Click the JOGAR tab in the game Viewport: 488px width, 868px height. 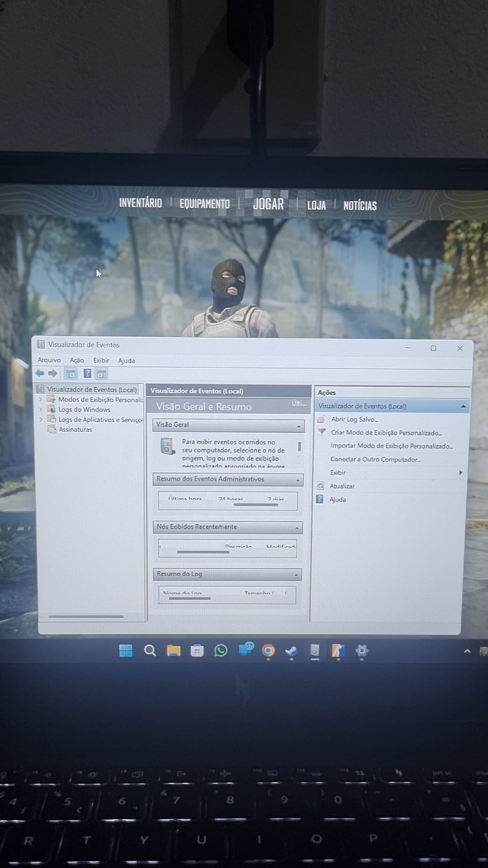coord(268,204)
